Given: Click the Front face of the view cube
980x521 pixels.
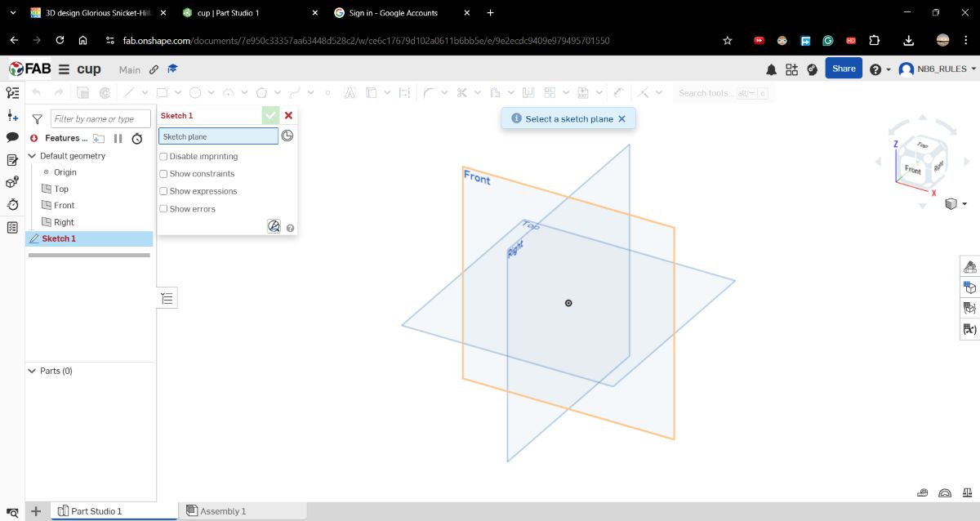Looking at the screenshot, I should 912,171.
